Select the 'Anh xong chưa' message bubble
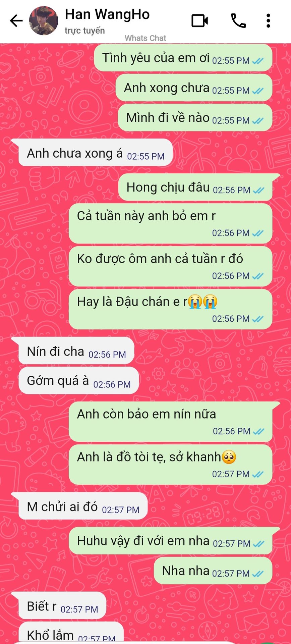Screen dimensions: 291x644 194,88
